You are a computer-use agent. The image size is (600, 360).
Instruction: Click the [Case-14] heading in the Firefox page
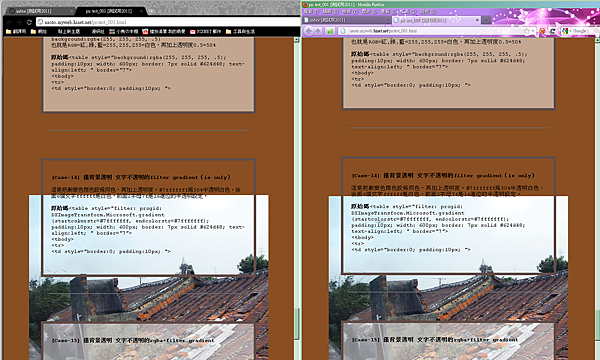click(x=443, y=175)
